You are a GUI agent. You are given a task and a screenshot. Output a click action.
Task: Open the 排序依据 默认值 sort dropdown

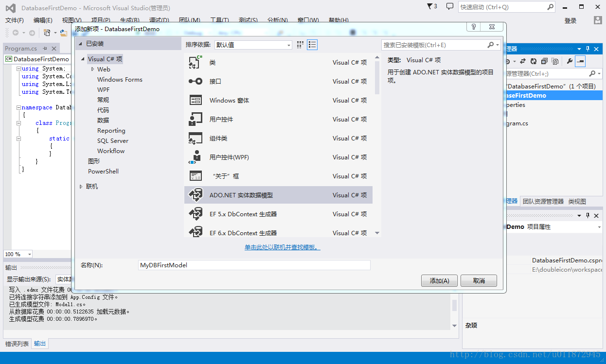253,45
